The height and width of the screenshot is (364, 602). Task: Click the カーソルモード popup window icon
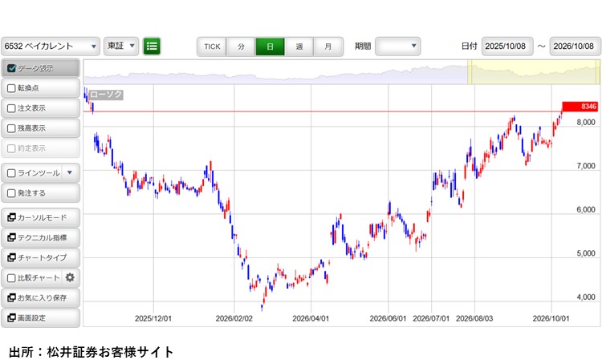[x=11, y=217]
